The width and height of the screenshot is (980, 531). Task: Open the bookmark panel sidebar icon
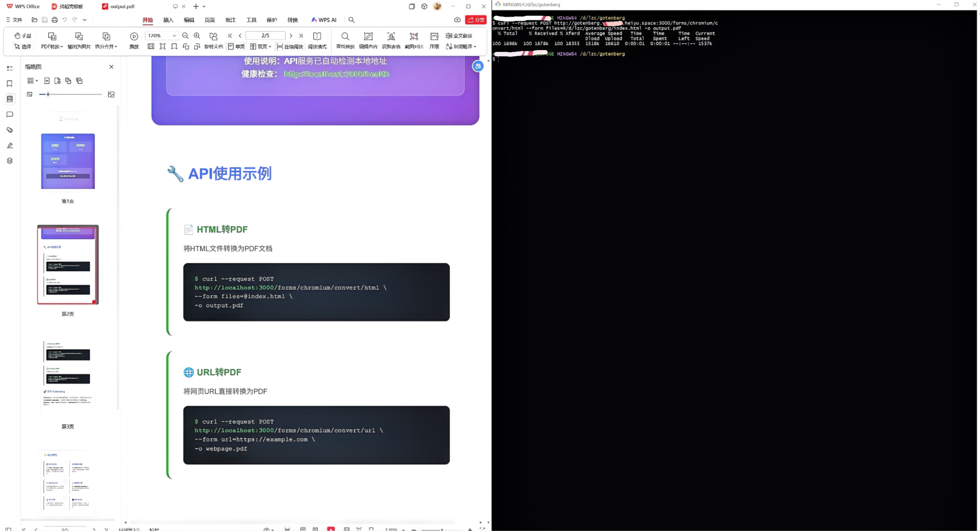pos(10,84)
